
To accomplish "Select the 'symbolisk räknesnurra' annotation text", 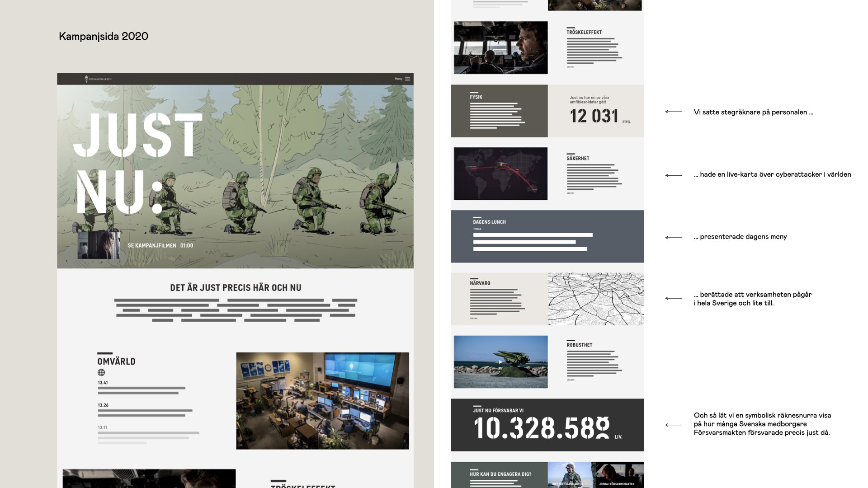I will (762, 424).
